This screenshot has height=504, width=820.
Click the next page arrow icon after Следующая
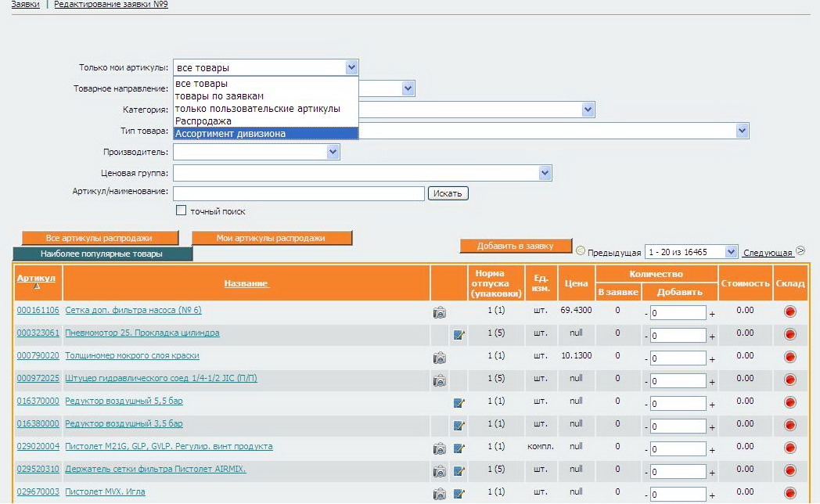pyautogui.click(x=800, y=251)
